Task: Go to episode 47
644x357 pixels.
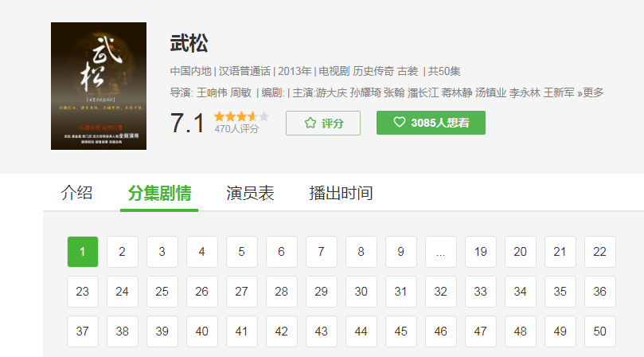Action: point(481,331)
